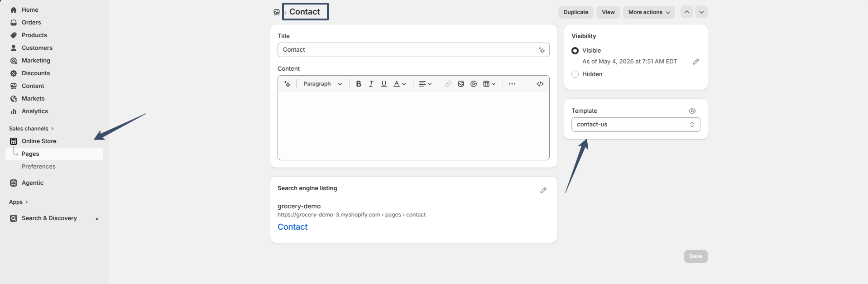The width and height of the screenshot is (868, 284).
Task: Insert video using editor toolbar icon
Action: coord(474,84)
